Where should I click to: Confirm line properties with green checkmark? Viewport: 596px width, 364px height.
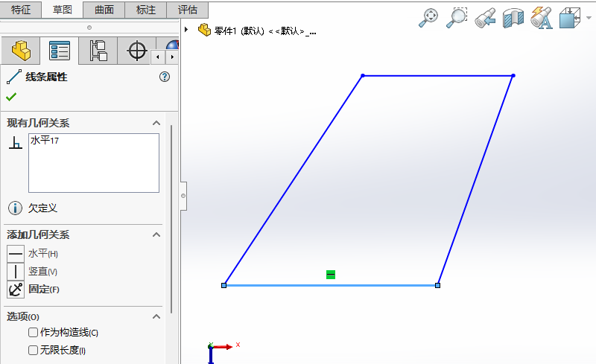tap(11, 97)
